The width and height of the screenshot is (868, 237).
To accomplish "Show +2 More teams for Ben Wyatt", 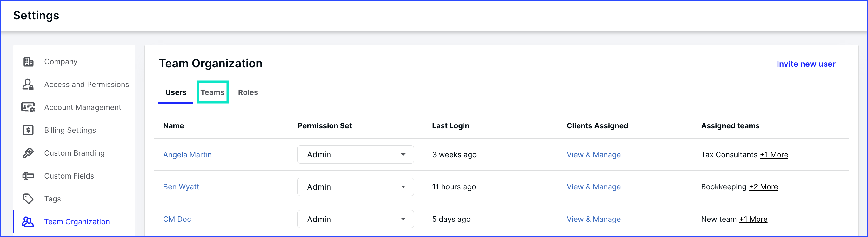I will pos(763,187).
